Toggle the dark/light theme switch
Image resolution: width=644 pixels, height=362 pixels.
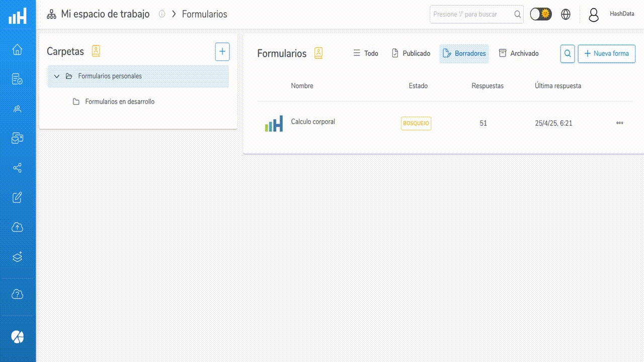pyautogui.click(x=541, y=14)
